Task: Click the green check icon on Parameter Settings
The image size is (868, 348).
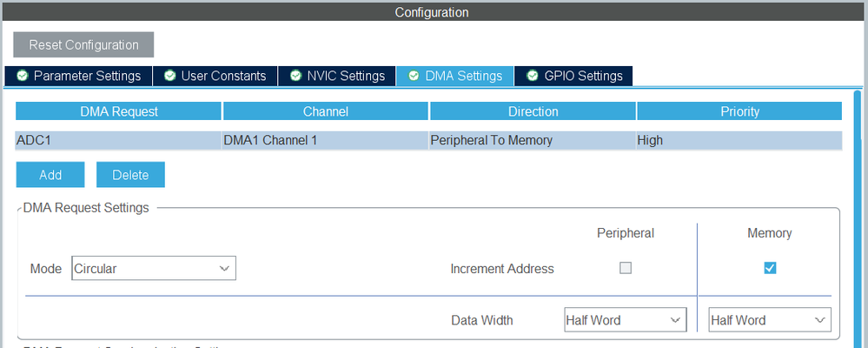Action: pos(22,76)
